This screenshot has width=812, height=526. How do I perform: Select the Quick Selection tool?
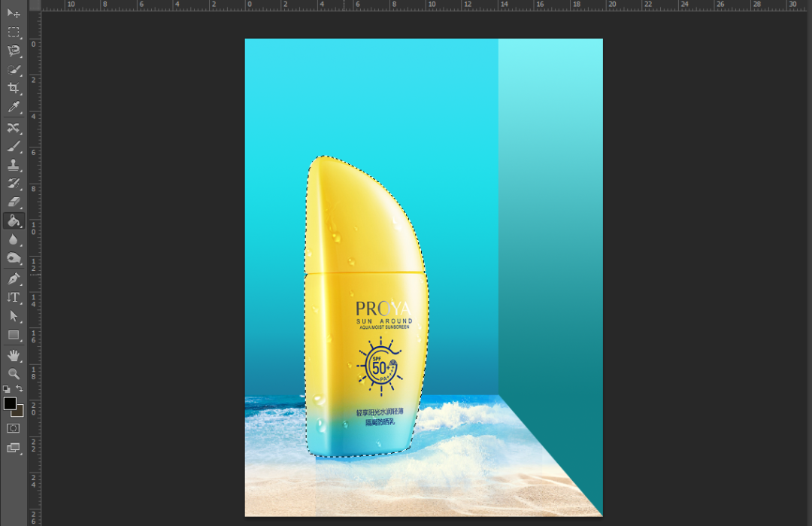click(x=14, y=69)
